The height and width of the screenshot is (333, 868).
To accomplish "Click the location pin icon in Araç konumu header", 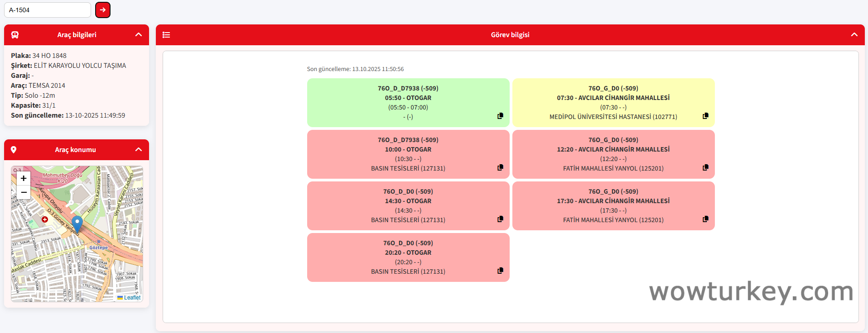I will click(x=14, y=150).
